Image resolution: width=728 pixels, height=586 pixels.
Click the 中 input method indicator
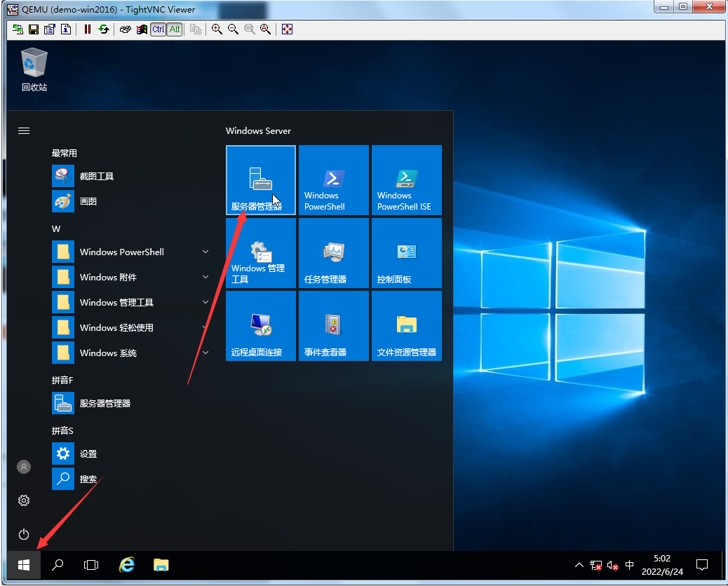click(x=629, y=565)
